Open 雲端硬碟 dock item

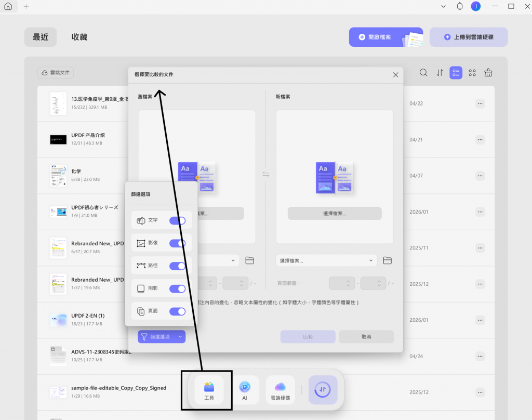click(x=280, y=390)
